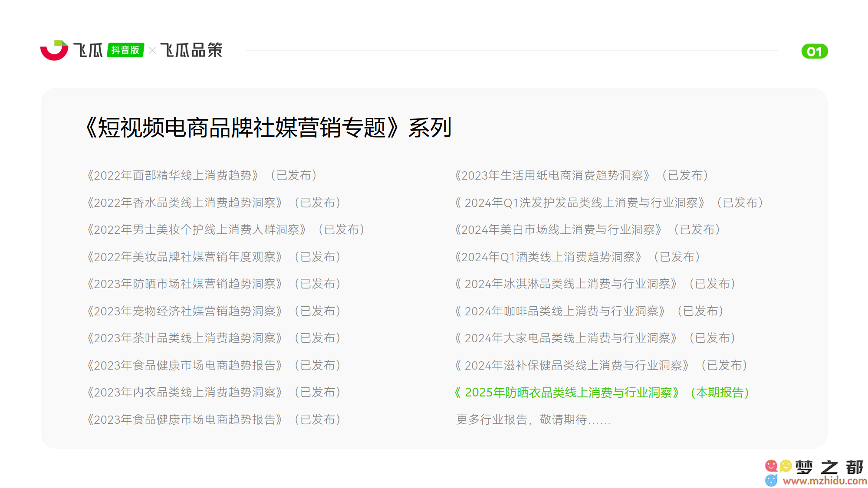The height and width of the screenshot is (488, 868).
Task: Select 《2023年内衣品类线上消费趋势洞察》 report line
Action: [x=214, y=392]
